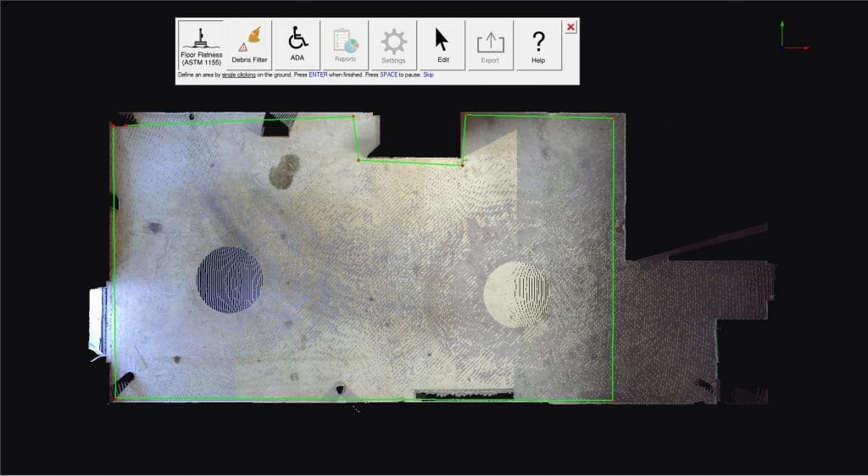Select the red vertex at the notch's lower-left corner
Screen dimensions: 868x476
coord(359,160)
